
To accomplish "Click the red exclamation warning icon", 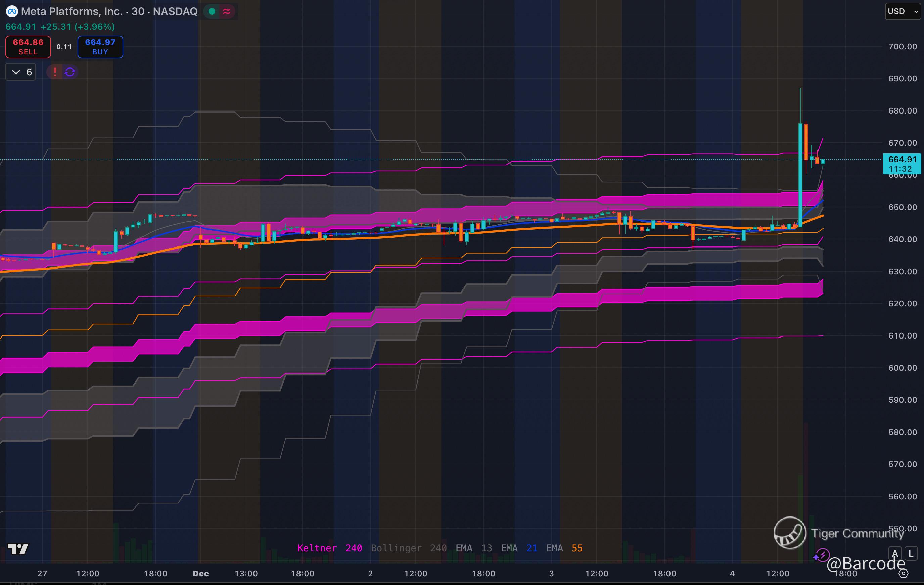I will click(55, 72).
